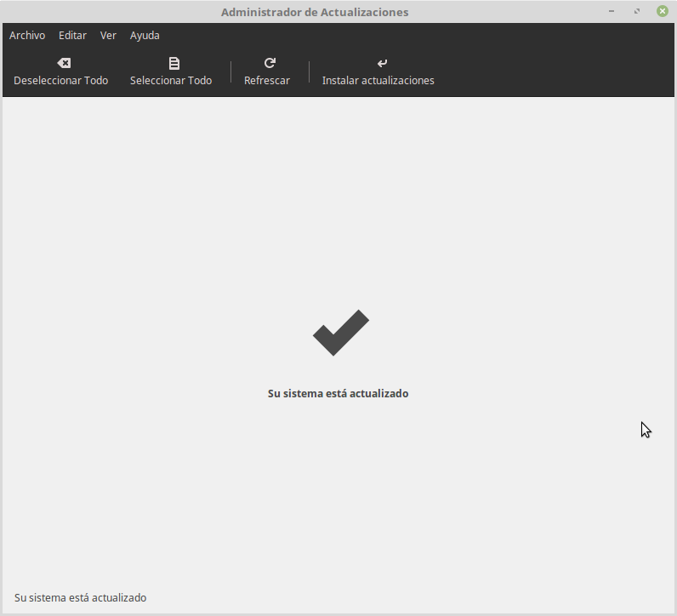Click the Seleccionar Todo document icon

click(x=174, y=63)
